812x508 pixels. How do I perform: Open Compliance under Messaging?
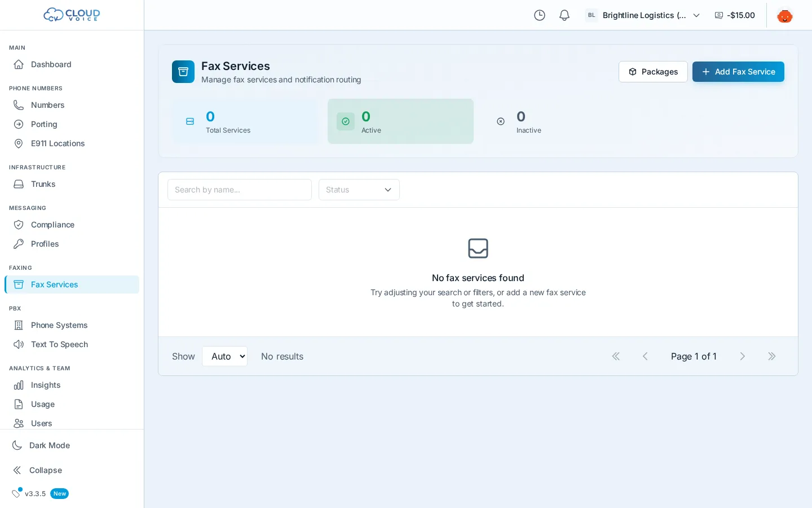(x=72, y=225)
